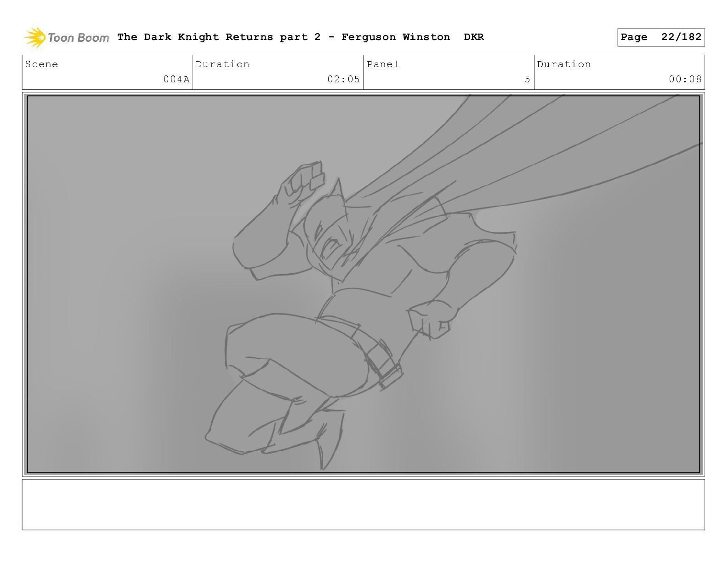Click the Scene header label
Screen dimensions: 728x563
[x=42, y=64]
